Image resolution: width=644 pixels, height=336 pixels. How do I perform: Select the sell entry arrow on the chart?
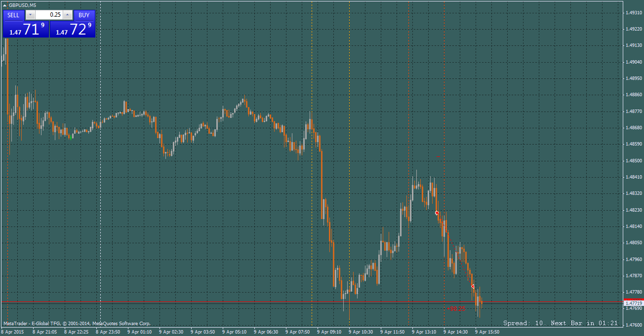click(x=437, y=213)
